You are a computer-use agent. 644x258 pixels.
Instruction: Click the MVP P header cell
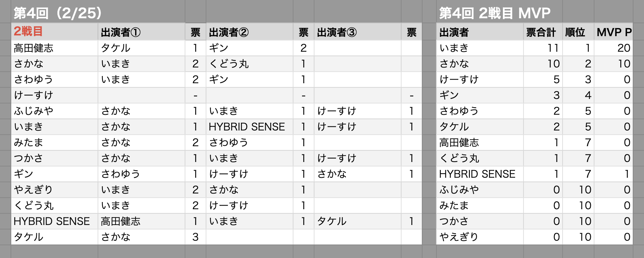pyautogui.click(x=614, y=32)
